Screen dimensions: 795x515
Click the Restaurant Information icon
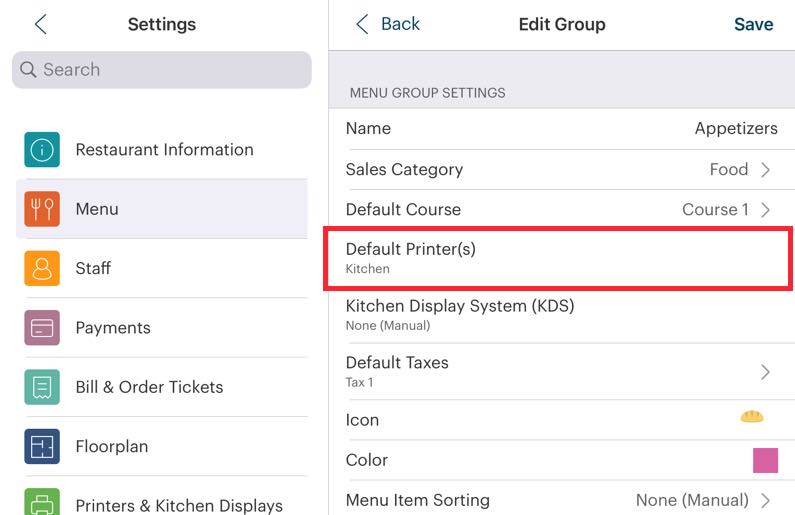[x=42, y=150]
